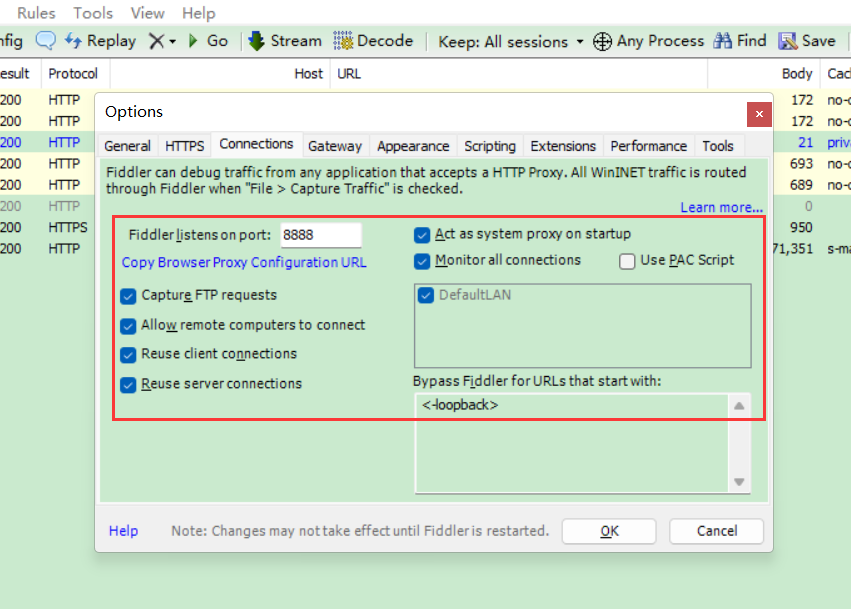Click the bypass URLs text box
851x609 pixels.
571,443
